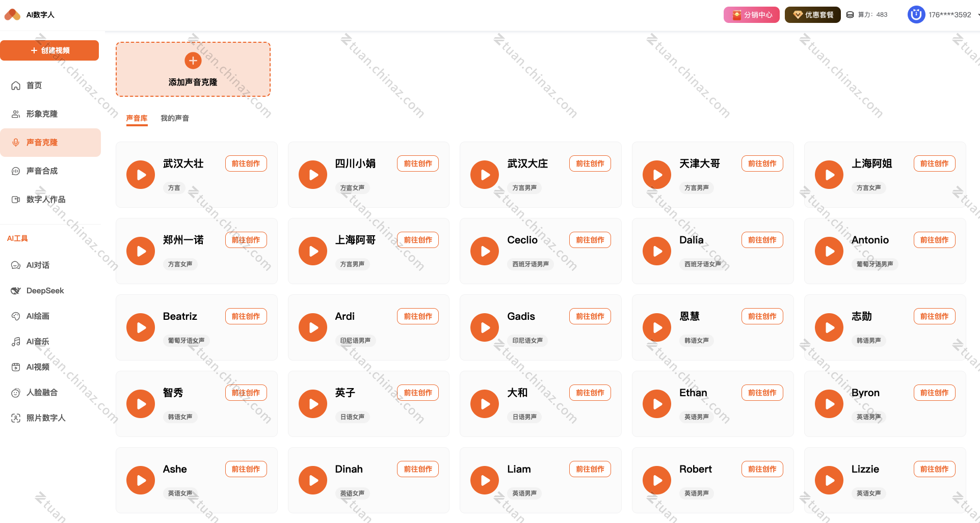The image size is (980, 523).
Task: Play the 英子 voice sample
Action: [313, 404]
